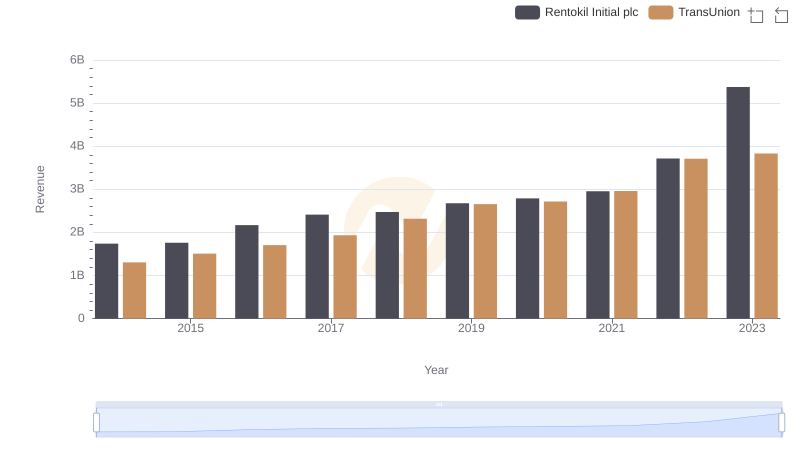Select the 2019 TransUnion bar

tap(485, 262)
